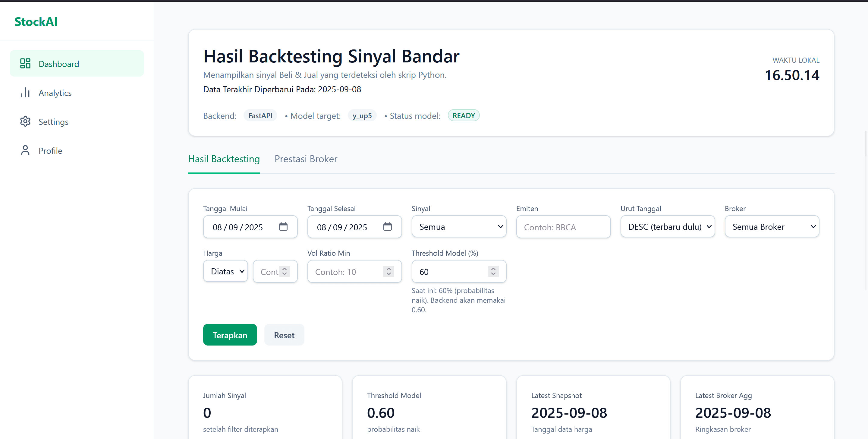
Task: Open the calendar picker for Tanggal Mulai
Action: click(283, 226)
